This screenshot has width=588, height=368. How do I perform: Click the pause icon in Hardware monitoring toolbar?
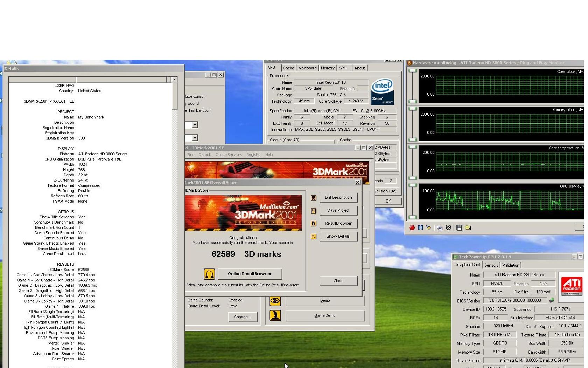click(x=420, y=228)
